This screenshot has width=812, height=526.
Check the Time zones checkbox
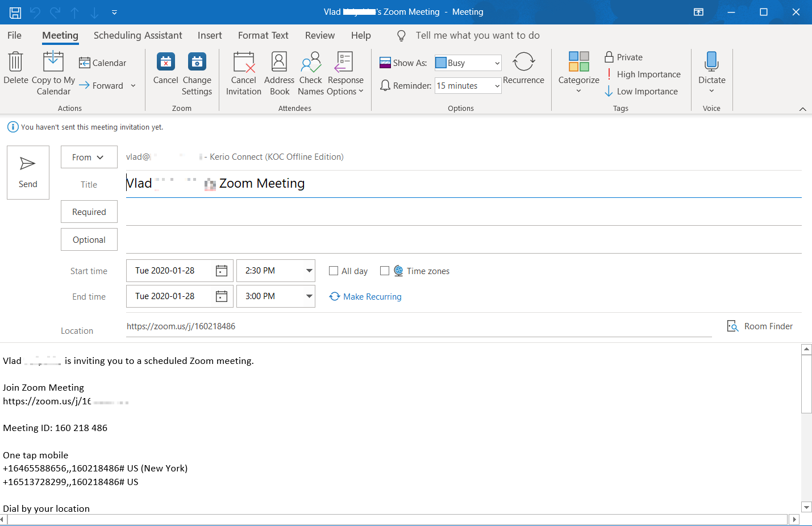pos(385,271)
